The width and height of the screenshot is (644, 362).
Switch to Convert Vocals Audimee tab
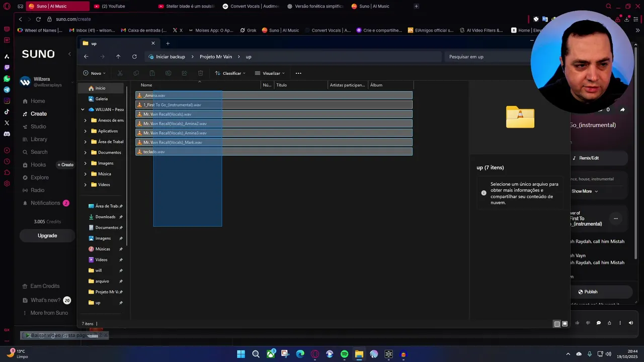click(251, 6)
